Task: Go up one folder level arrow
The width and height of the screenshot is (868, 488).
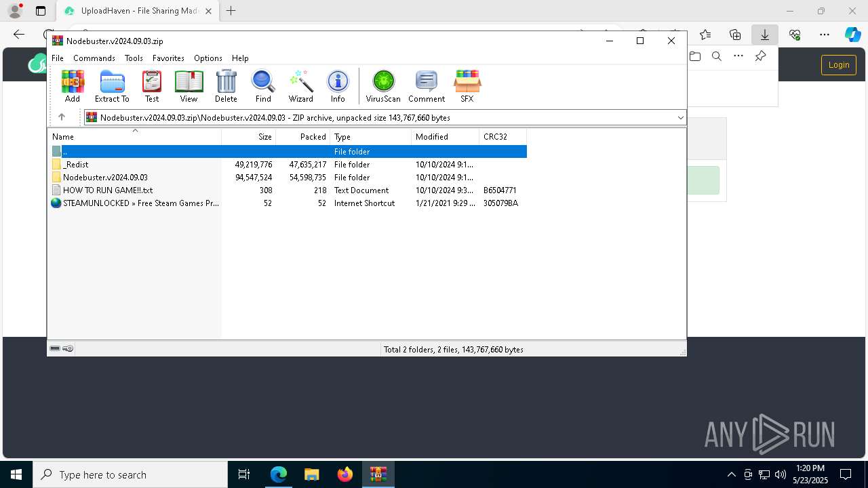Action: 62,117
